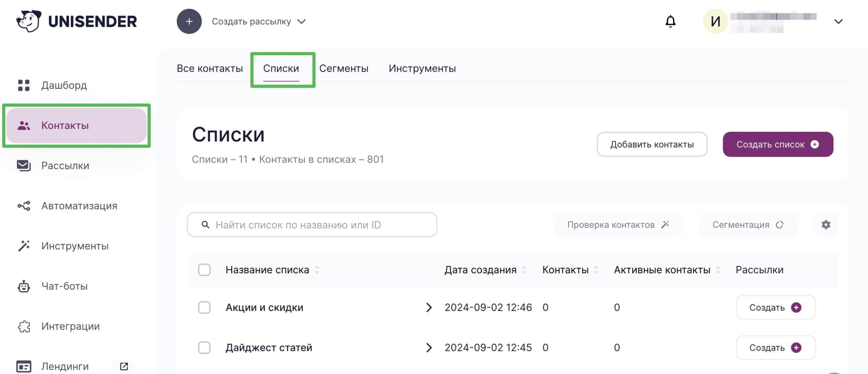Tick the select-all checkbox in table header
The height and width of the screenshot is (374, 868).
point(204,270)
